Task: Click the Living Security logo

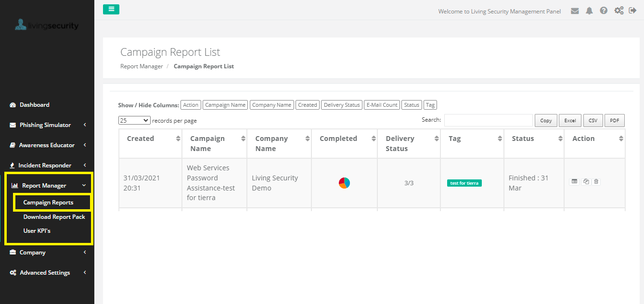Action: click(47, 25)
